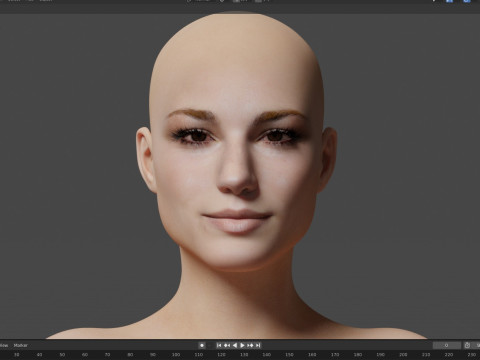Jump to the timeline end frame
Image resolution: width=480 pixels, height=360 pixels.
coord(258,345)
